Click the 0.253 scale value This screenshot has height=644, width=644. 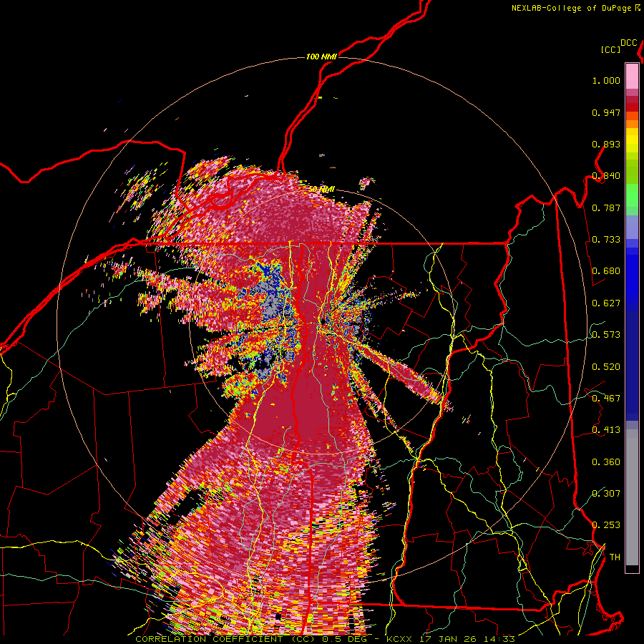(606, 525)
